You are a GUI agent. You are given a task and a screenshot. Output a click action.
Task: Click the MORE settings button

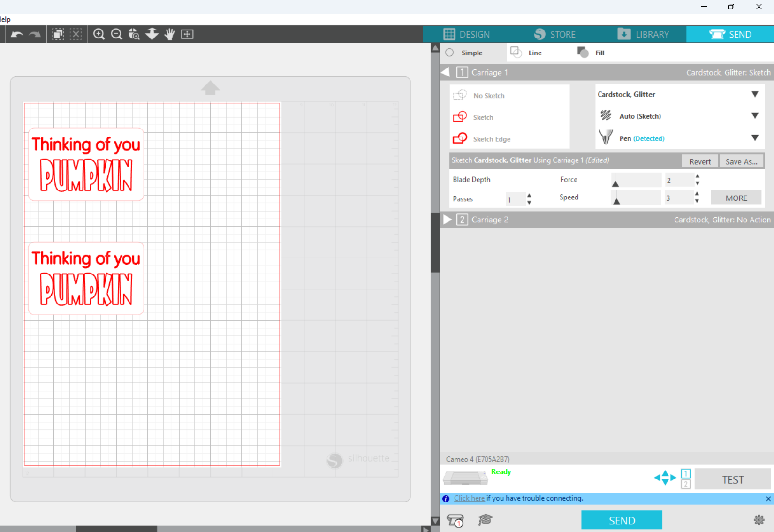tap(736, 198)
